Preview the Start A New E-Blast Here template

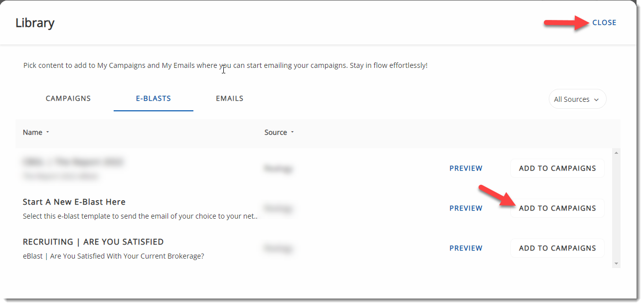pyautogui.click(x=466, y=208)
